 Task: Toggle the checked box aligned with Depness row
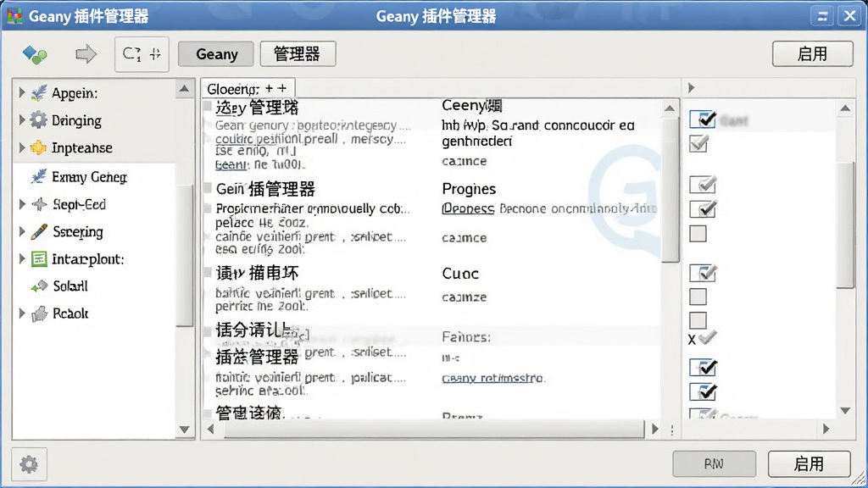click(x=703, y=209)
